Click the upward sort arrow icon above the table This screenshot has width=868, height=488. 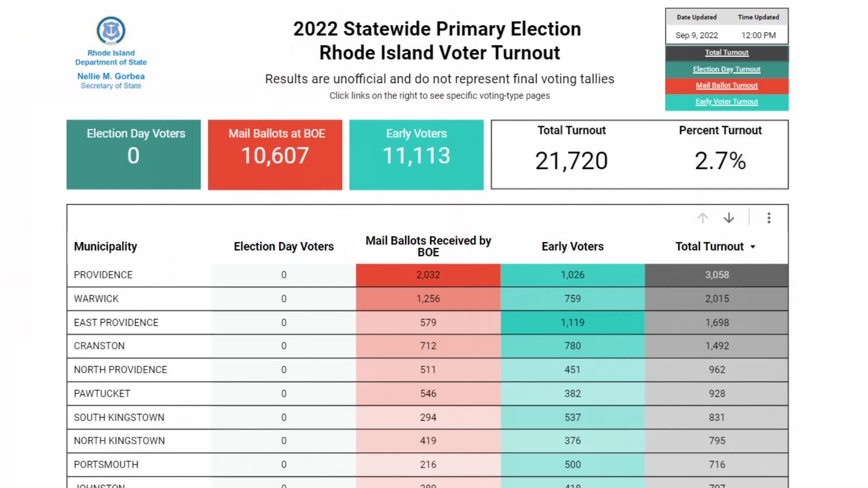pyautogui.click(x=703, y=218)
